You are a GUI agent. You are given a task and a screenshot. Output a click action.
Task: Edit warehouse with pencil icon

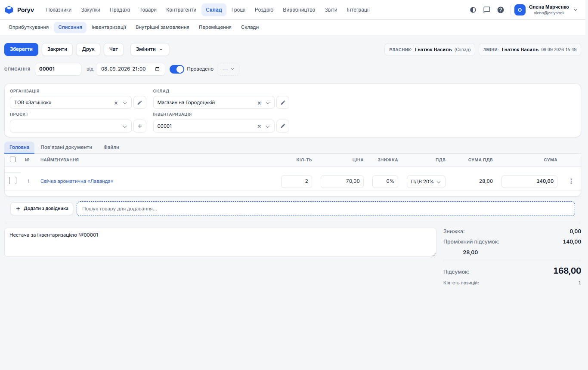[x=283, y=103]
